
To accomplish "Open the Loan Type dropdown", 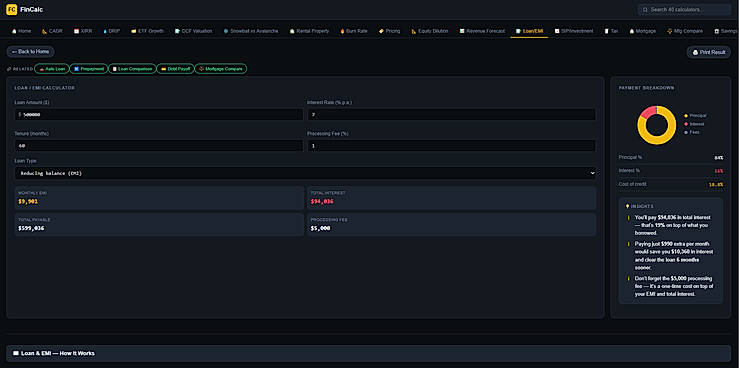I will coord(305,173).
